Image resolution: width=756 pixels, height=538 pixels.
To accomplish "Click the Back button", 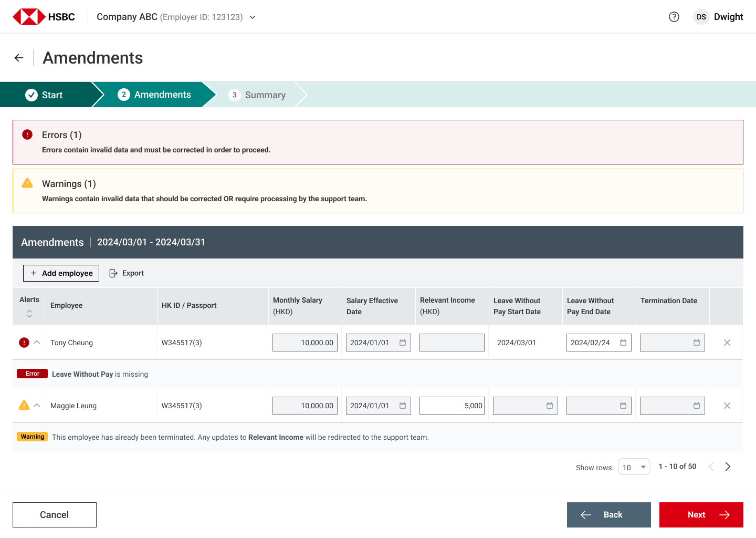I will click(x=609, y=515).
